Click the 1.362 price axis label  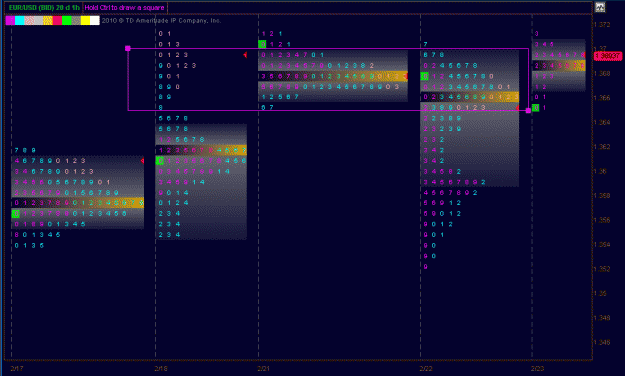[602, 147]
